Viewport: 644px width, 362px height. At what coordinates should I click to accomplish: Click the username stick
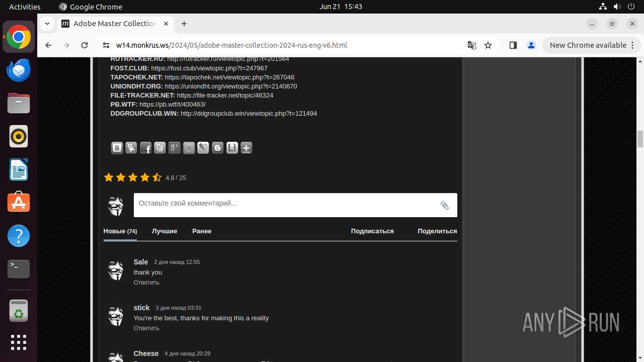click(141, 308)
